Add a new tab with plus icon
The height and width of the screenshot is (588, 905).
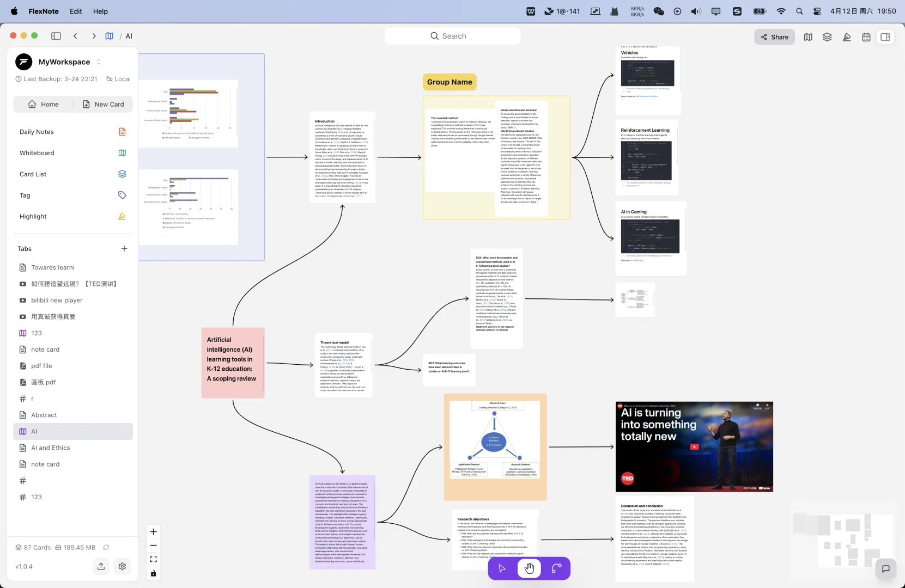[124, 249]
